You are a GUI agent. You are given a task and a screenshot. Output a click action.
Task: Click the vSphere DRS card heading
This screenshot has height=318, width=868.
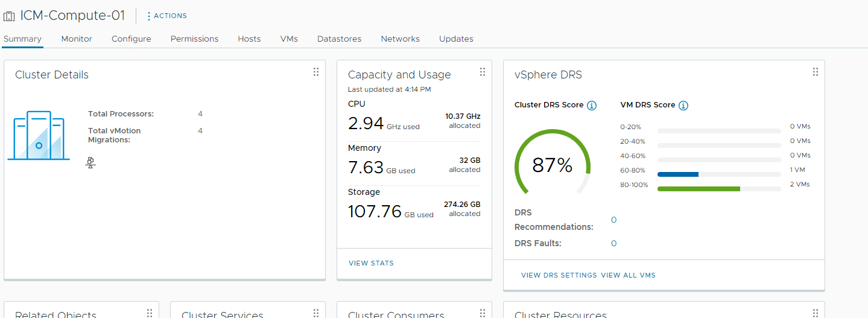[x=548, y=75]
